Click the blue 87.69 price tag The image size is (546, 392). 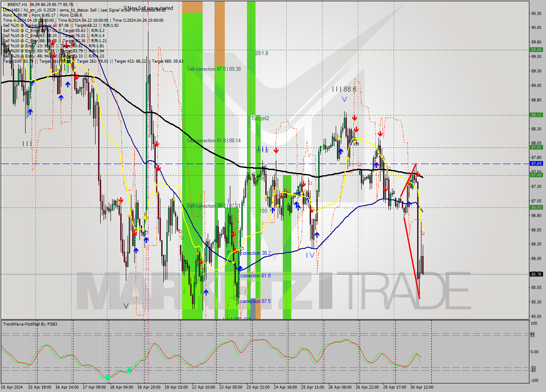click(x=536, y=163)
